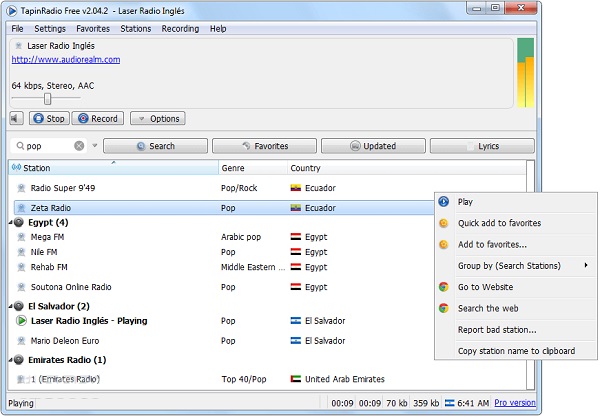Select the Soutona Online Radio station

pyautogui.click(x=71, y=287)
